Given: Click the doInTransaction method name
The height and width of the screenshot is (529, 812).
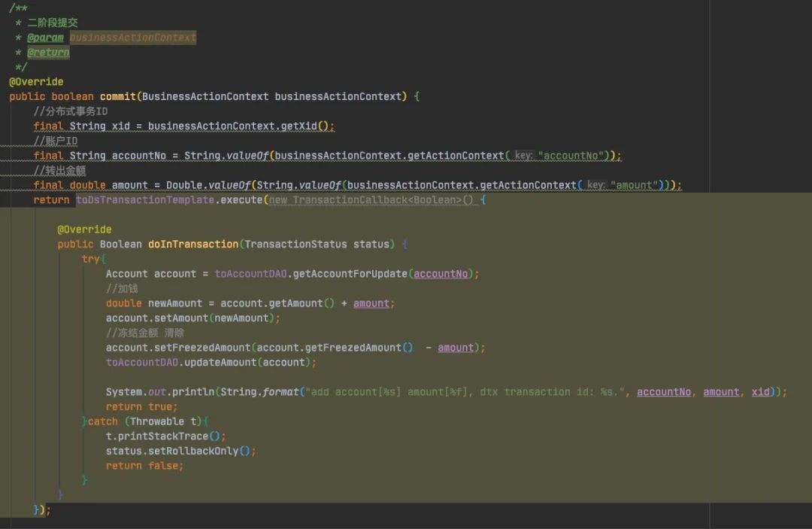Looking at the screenshot, I should (192, 244).
